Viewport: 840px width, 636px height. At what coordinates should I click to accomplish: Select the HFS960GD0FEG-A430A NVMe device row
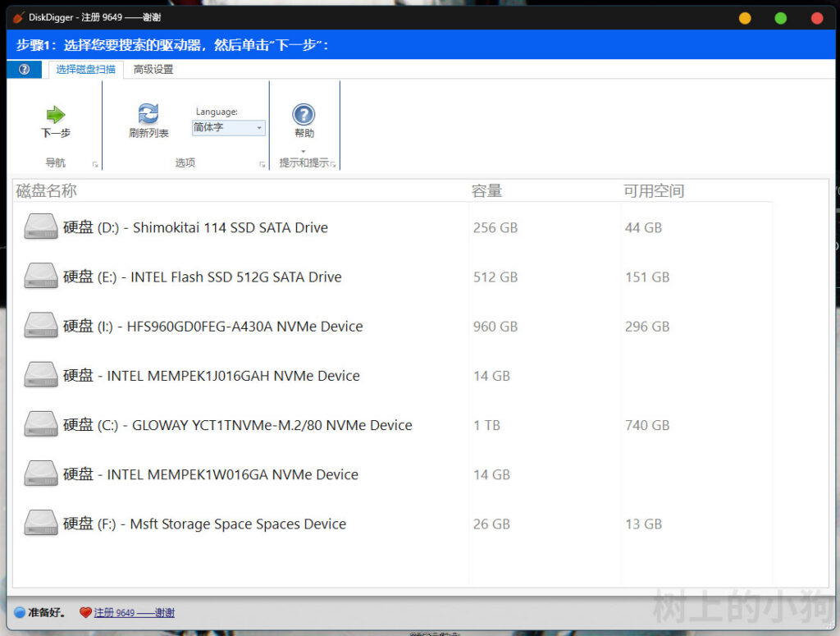tap(244, 327)
